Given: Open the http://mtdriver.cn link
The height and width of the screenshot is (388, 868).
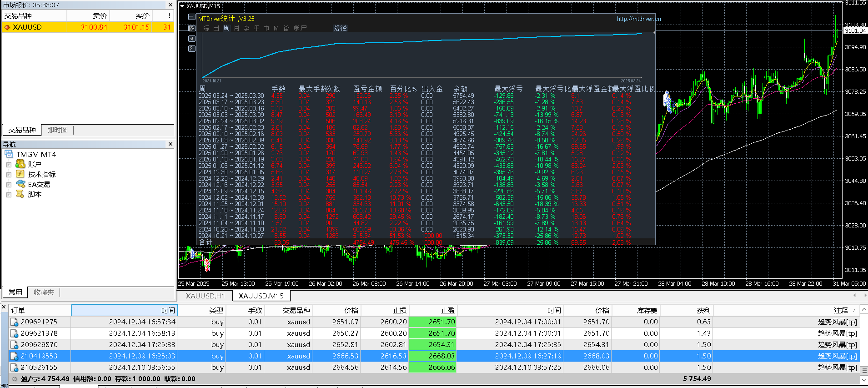Looking at the screenshot, I should (x=639, y=19).
